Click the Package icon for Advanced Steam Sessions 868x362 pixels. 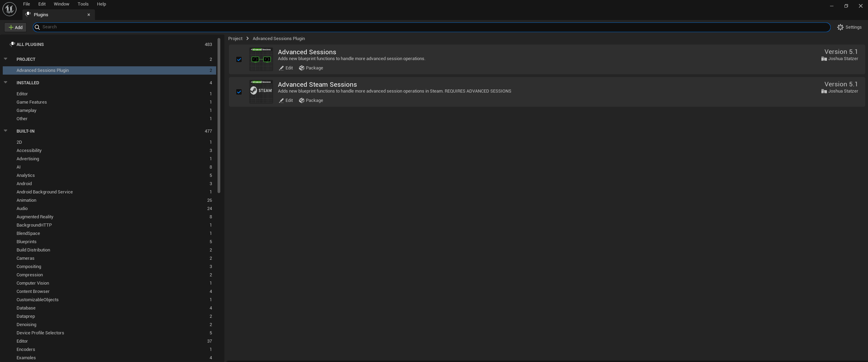(x=302, y=101)
